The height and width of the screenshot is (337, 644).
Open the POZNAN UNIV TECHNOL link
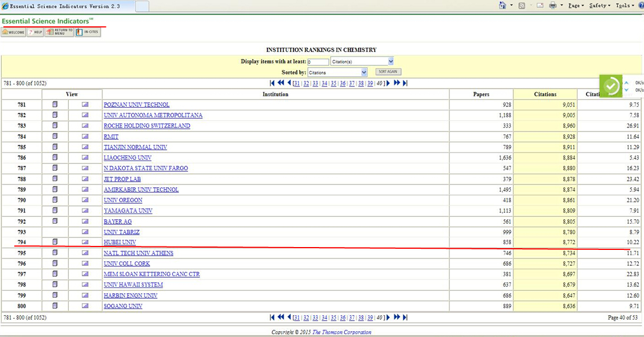click(x=137, y=105)
